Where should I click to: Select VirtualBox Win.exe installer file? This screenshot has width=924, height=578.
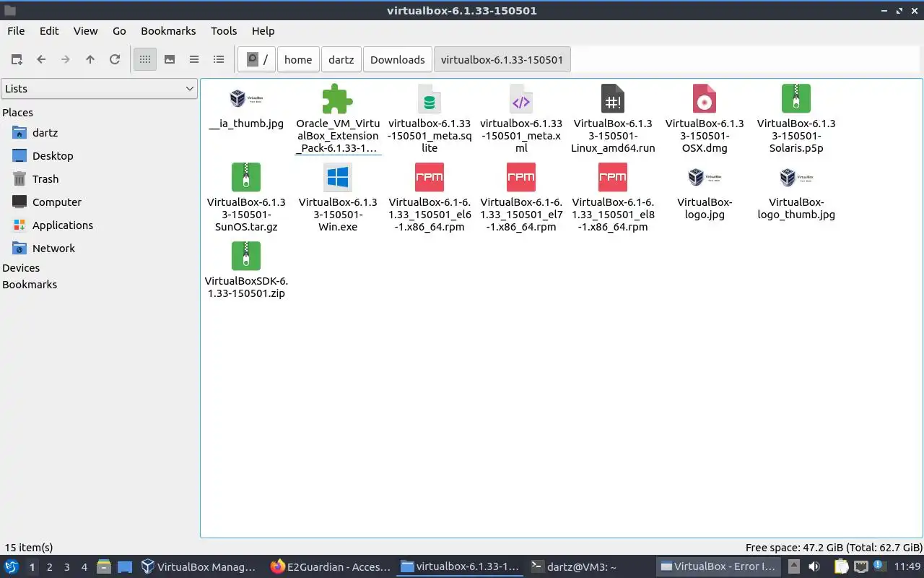338,198
